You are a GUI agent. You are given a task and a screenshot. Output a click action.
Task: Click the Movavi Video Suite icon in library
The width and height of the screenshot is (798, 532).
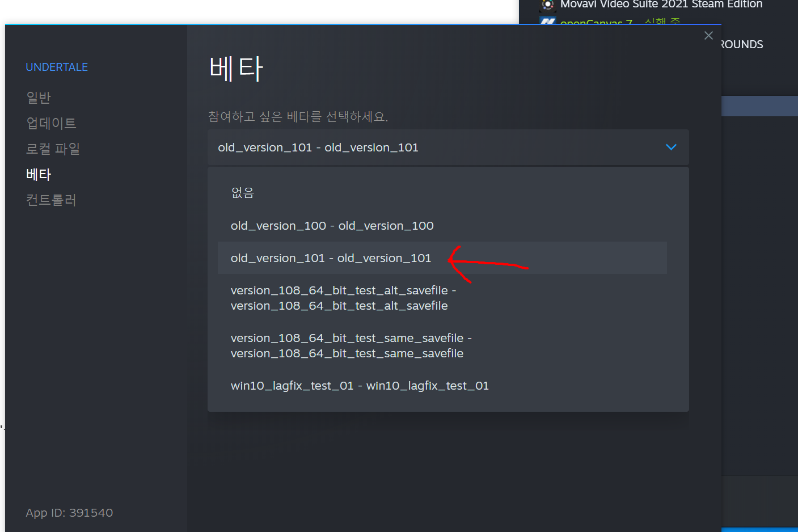pyautogui.click(x=547, y=5)
